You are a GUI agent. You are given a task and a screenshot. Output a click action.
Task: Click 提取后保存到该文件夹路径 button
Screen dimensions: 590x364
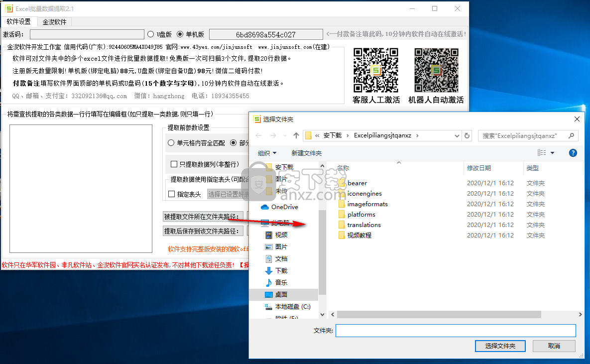click(203, 231)
